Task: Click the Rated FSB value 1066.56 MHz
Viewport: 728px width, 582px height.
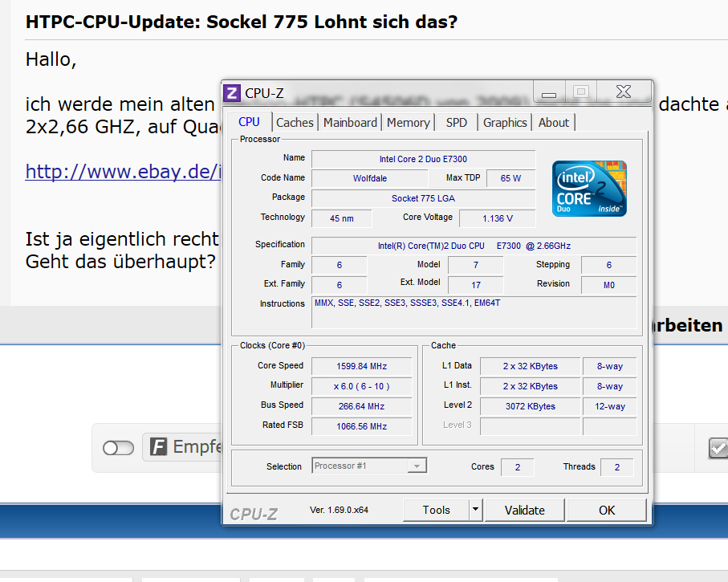Action: pos(362,426)
